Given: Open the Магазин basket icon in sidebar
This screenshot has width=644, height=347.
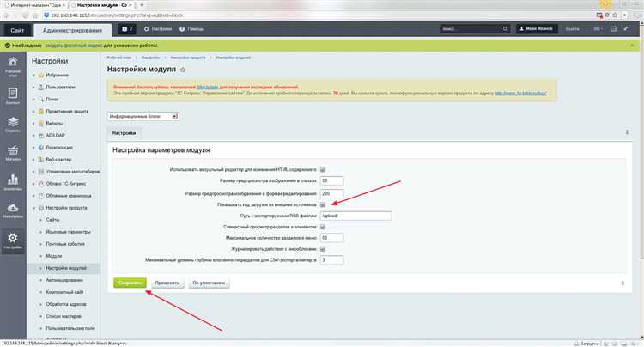Looking at the screenshot, I should point(13,153).
